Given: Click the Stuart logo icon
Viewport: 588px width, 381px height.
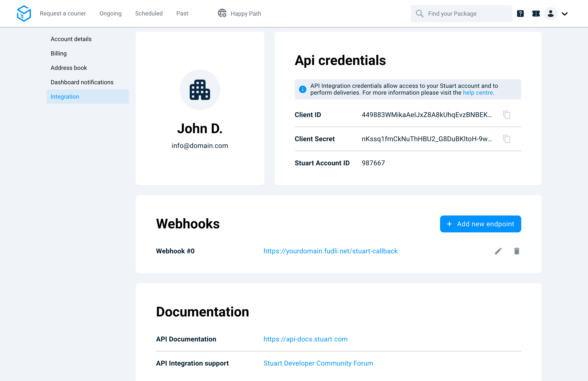Looking at the screenshot, I should pyautogui.click(x=24, y=13).
